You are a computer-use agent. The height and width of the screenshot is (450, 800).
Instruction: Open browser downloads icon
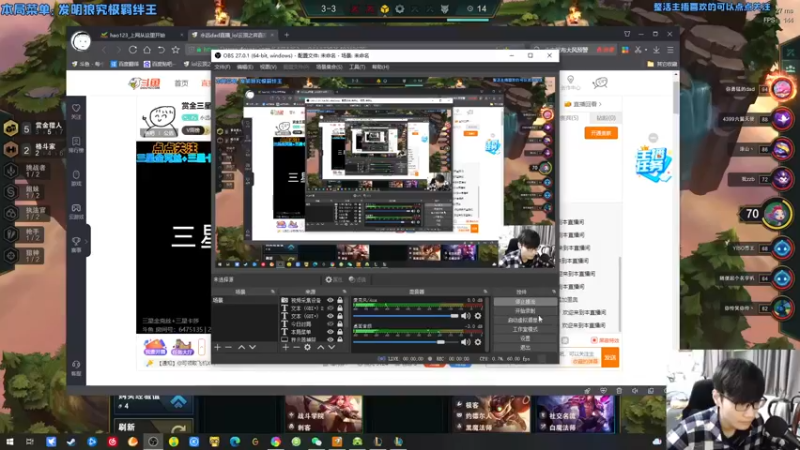(656, 50)
